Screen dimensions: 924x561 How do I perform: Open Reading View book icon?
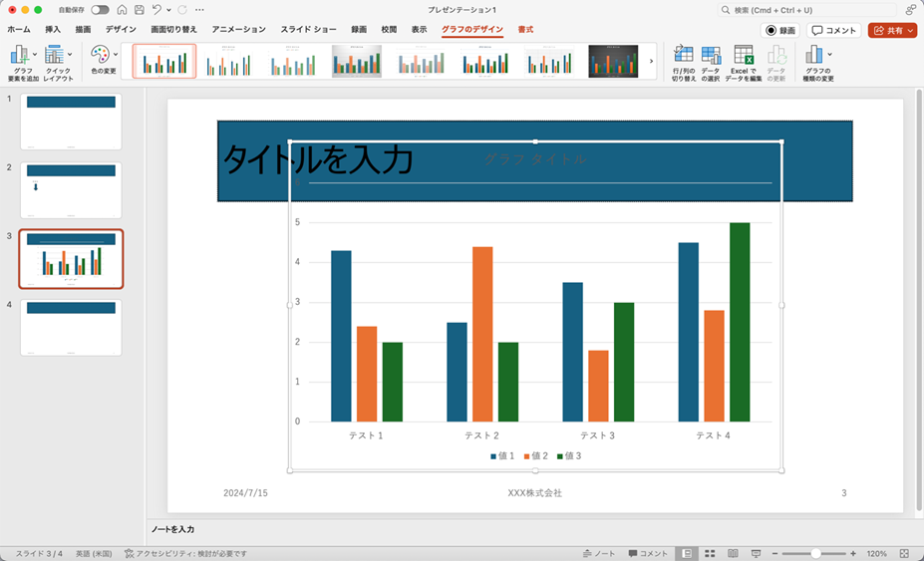tap(733, 553)
